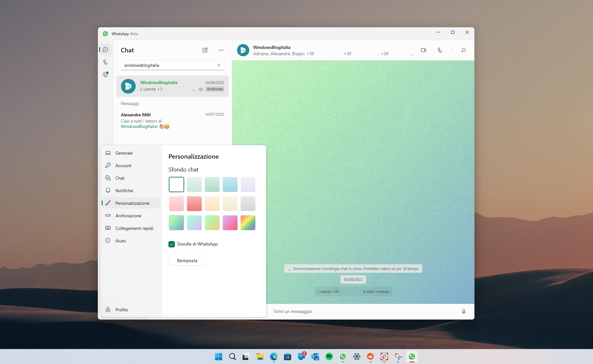This screenshot has width=593, height=364.
Task: Click the sync history notice in chat
Action: point(353,269)
